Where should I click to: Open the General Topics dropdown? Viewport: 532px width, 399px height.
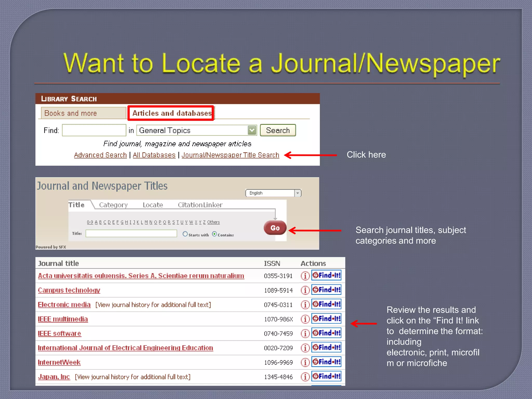(197, 130)
